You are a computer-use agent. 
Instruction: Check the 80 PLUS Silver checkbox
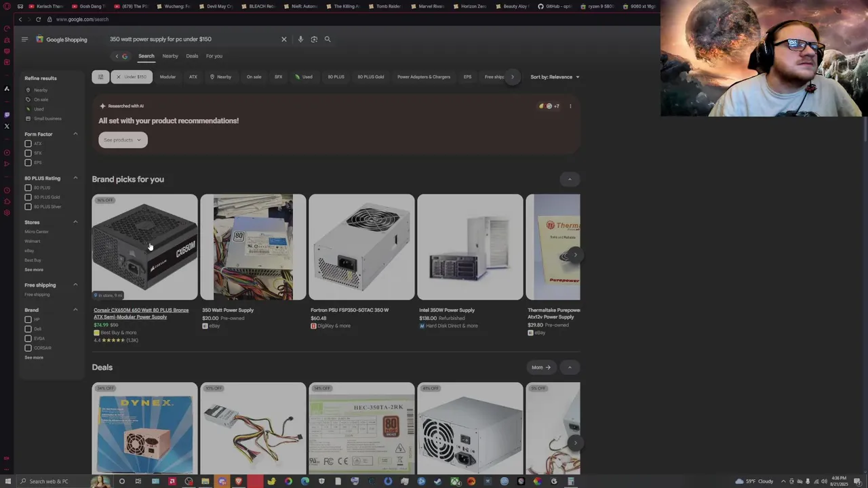[28, 207]
